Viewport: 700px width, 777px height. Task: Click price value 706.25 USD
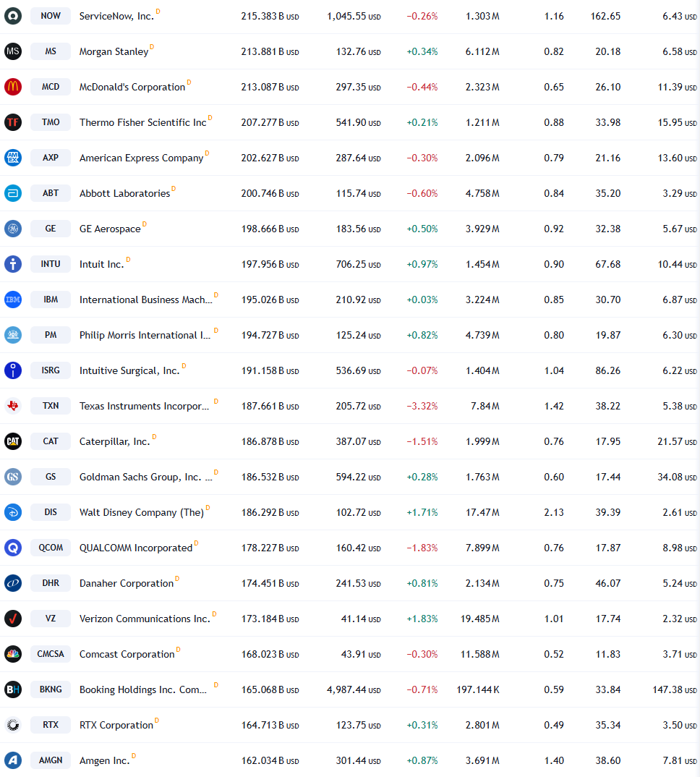point(358,264)
